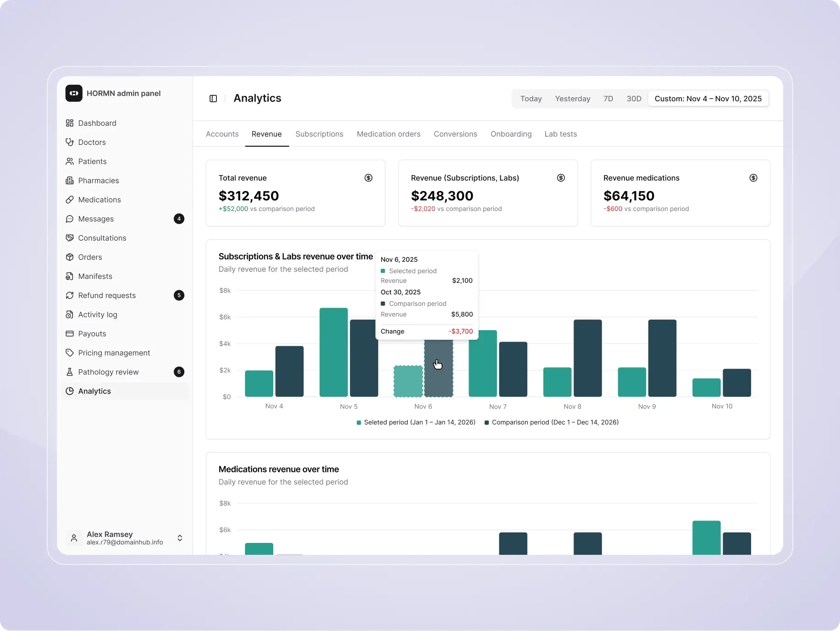This screenshot has width=840, height=631.
Task: Click the HORMN logo icon
Action: [74, 93]
